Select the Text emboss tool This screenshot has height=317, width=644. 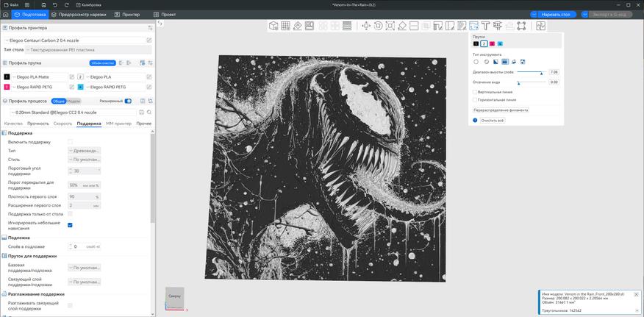[x=485, y=26]
